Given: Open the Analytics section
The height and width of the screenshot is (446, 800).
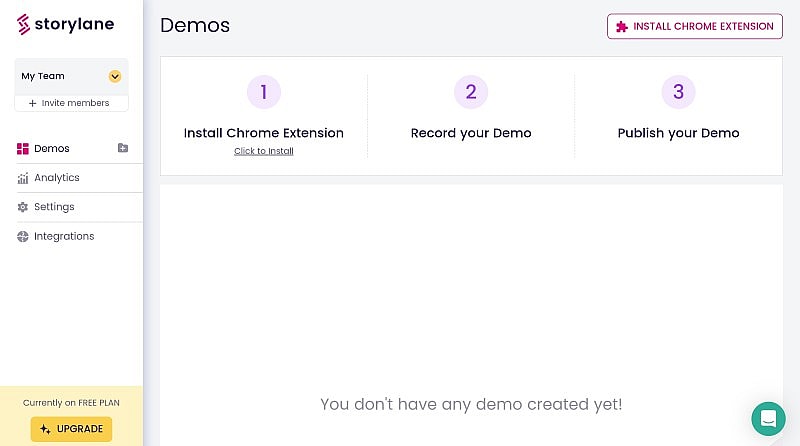Looking at the screenshot, I should (x=56, y=178).
